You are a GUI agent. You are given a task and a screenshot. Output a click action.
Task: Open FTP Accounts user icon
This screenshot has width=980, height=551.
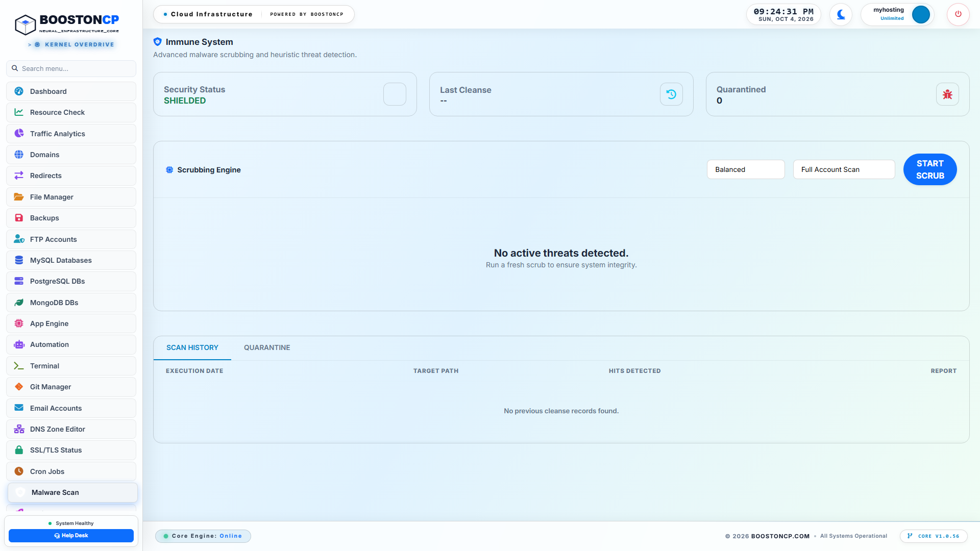click(x=19, y=239)
